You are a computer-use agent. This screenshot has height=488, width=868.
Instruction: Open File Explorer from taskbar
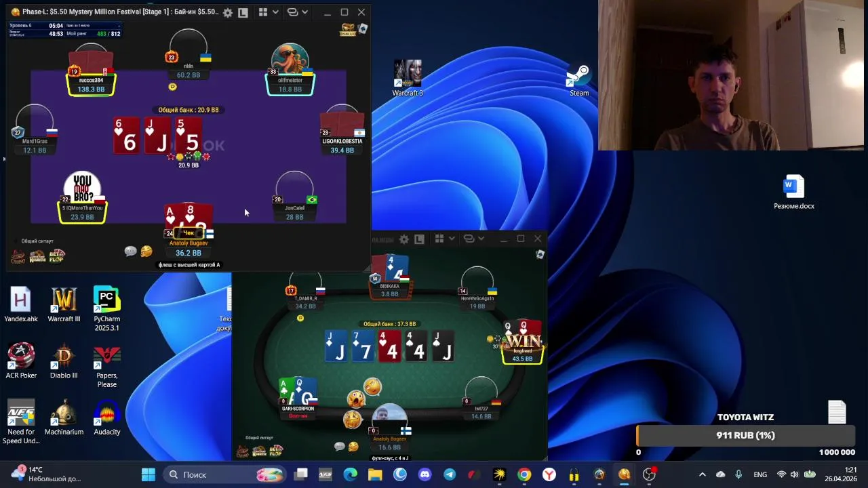point(375,474)
